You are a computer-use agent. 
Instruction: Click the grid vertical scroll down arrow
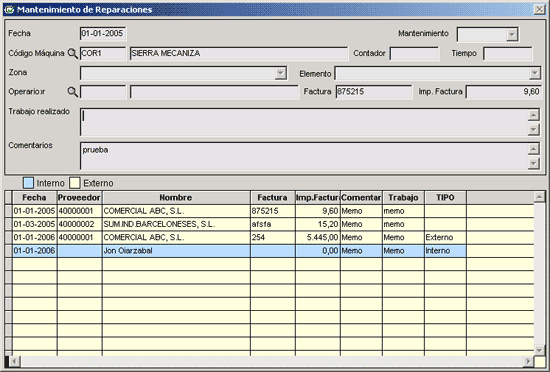539,349
